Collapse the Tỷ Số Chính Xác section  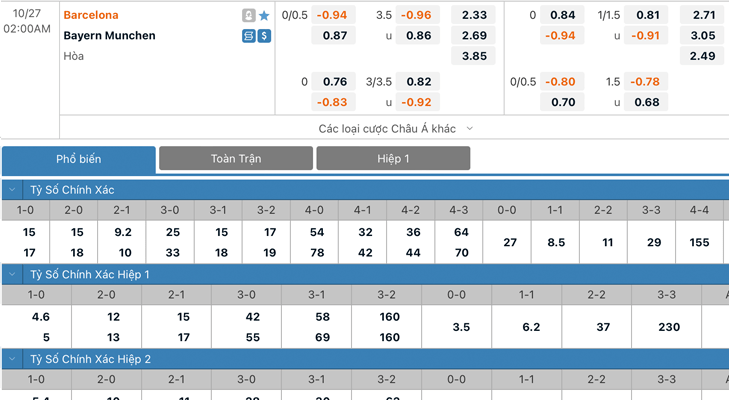coord(12,190)
